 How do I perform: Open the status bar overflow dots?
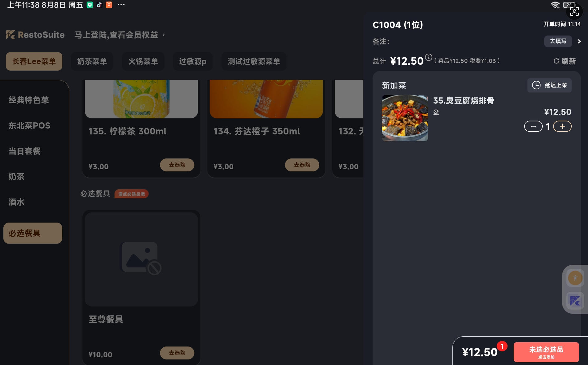coord(121,5)
